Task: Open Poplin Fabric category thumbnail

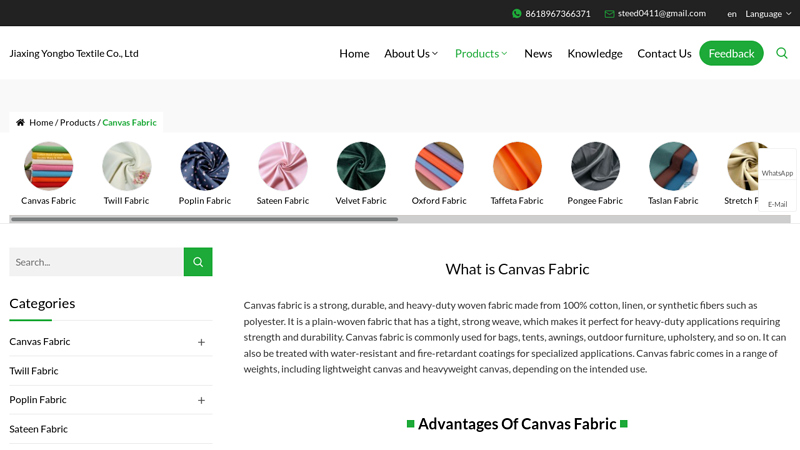Action: point(205,166)
